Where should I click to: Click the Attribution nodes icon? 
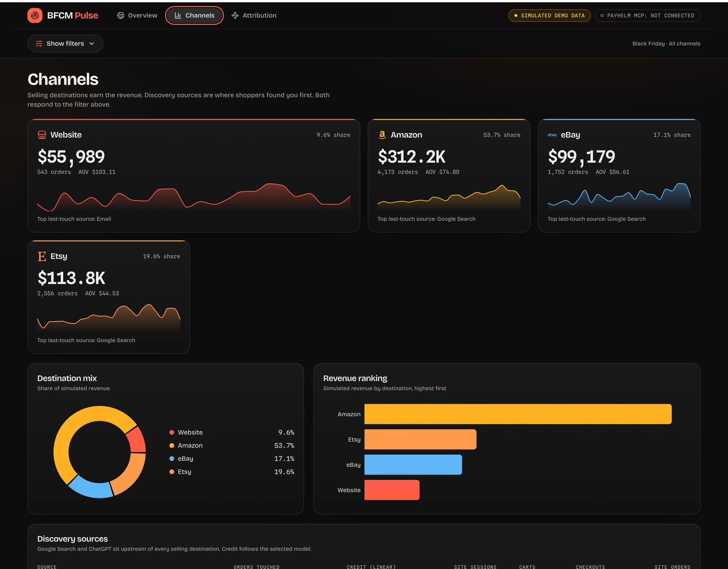pos(235,15)
